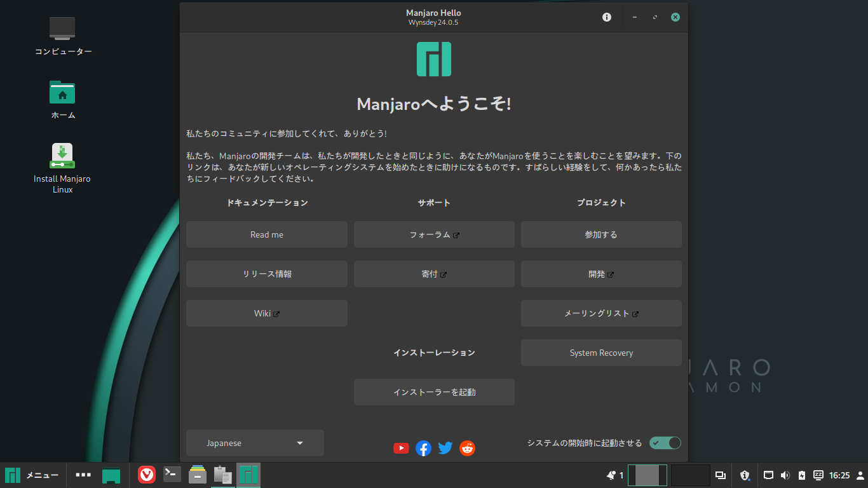Close the Manjaro Hello window
The height and width of the screenshot is (488, 868).
click(x=675, y=17)
